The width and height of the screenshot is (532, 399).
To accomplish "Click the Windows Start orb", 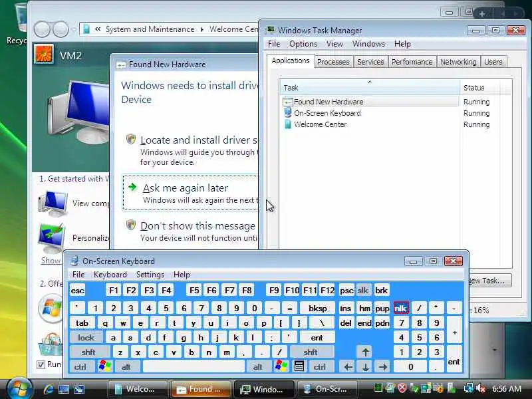I will point(19,389).
